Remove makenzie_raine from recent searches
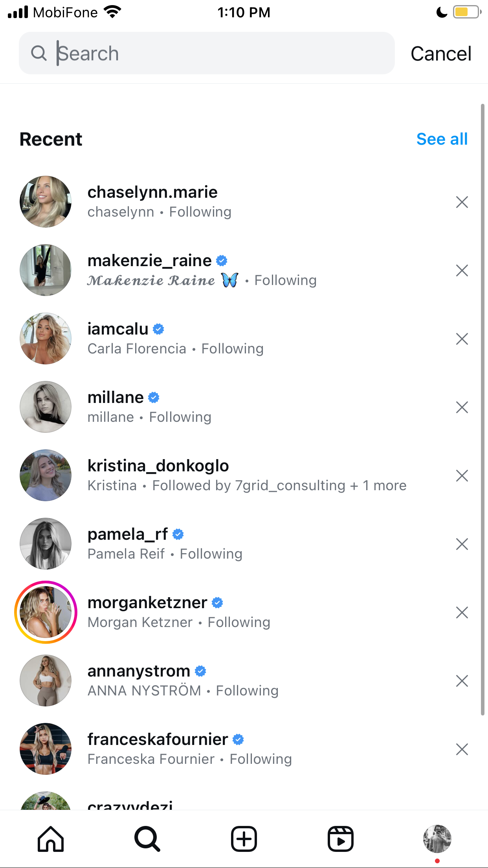Screen dimensions: 488x868 point(462,270)
